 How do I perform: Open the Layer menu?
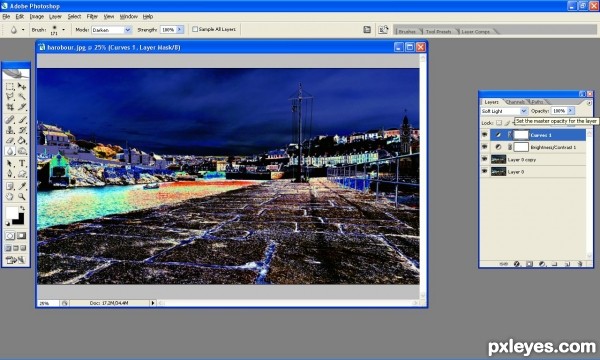pos(55,16)
